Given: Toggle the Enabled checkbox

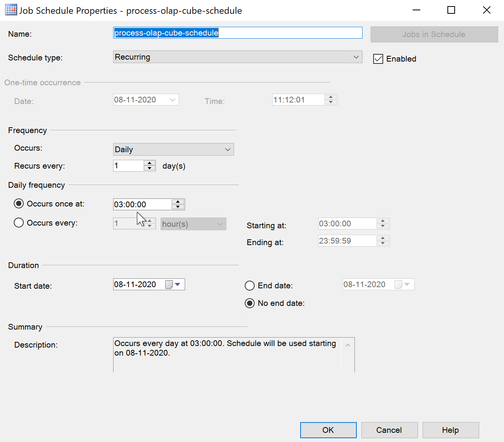Looking at the screenshot, I should pos(378,59).
